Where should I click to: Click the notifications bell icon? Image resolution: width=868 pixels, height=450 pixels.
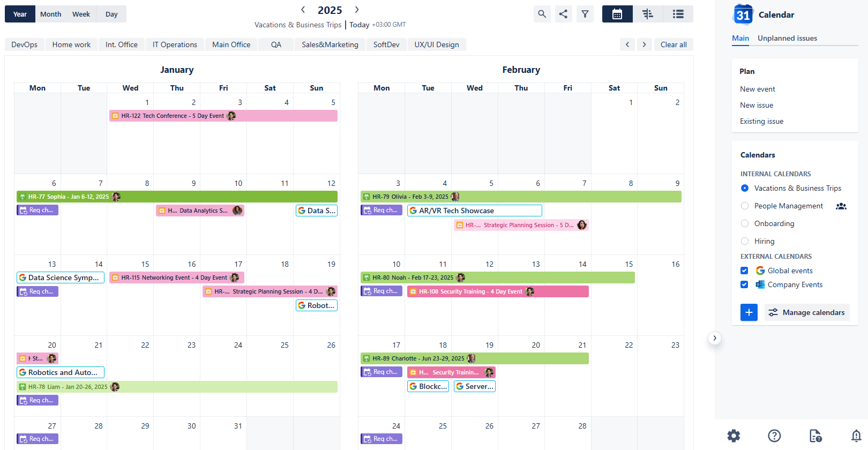(x=856, y=436)
